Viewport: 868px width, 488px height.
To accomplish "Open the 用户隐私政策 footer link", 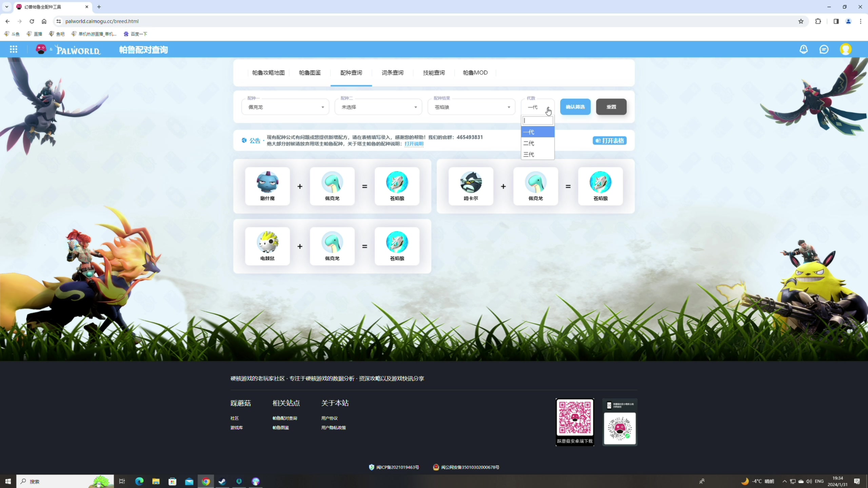I will click(x=334, y=428).
